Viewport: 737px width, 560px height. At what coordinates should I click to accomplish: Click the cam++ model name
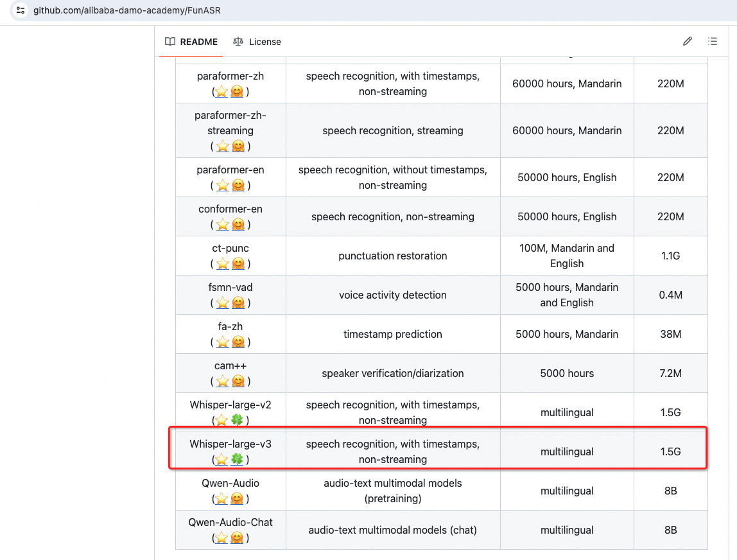[x=230, y=366]
